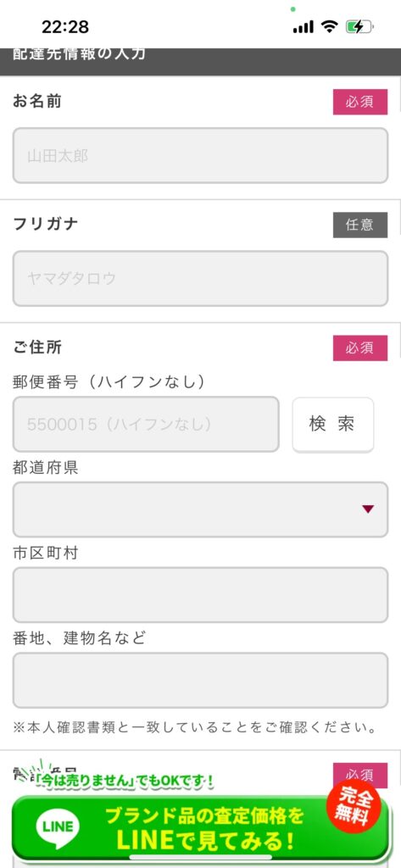This screenshot has width=401, height=868.
Task: Focus the 郵便番号 input field
Action: 146,424
